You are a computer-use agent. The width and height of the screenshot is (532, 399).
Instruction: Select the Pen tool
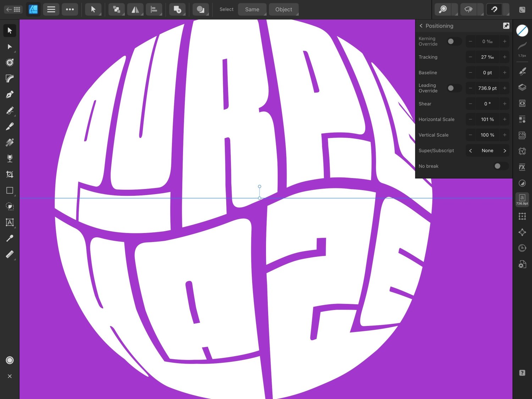(10, 94)
